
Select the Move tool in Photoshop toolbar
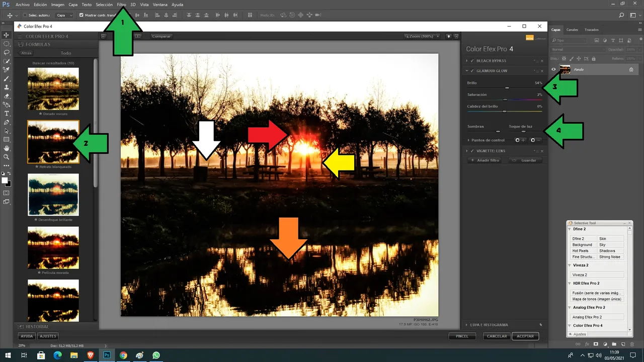pyautogui.click(x=7, y=35)
